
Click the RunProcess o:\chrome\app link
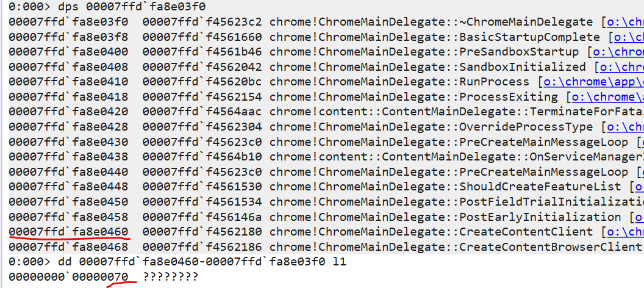tap(593, 82)
